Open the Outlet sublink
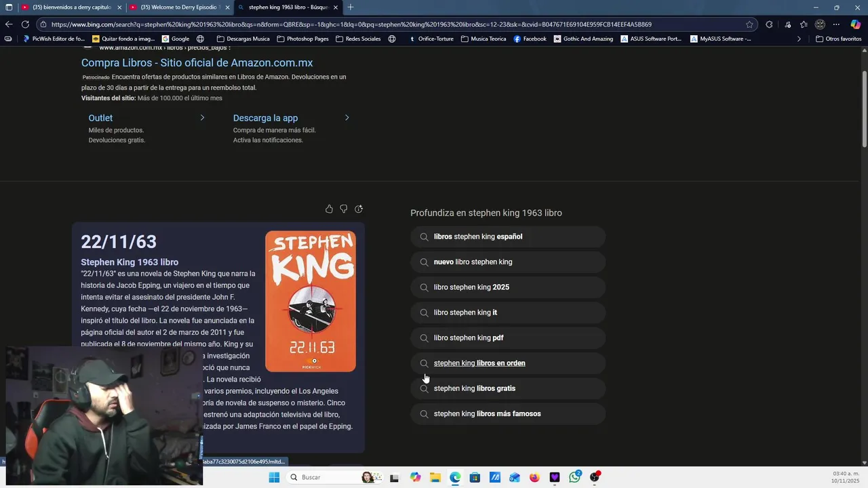Image resolution: width=868 pixels, height=488 pixels. coord(100,118)
